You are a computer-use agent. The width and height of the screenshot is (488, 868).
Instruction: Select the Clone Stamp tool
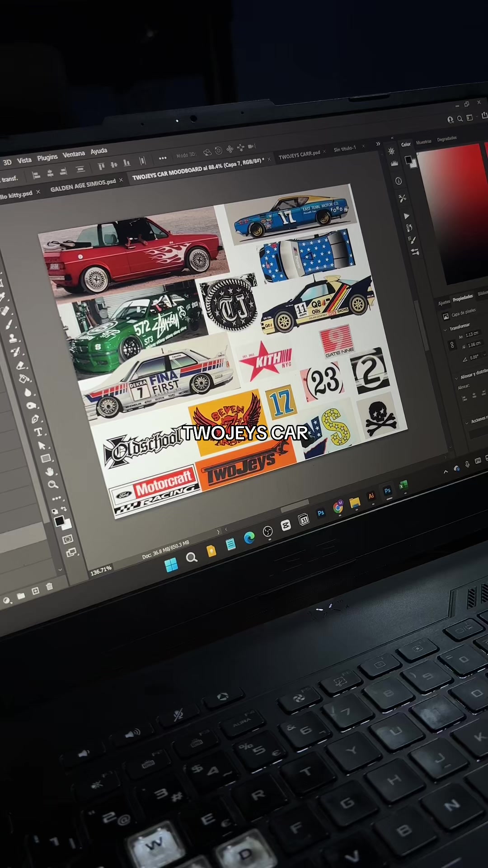point(13,338)
